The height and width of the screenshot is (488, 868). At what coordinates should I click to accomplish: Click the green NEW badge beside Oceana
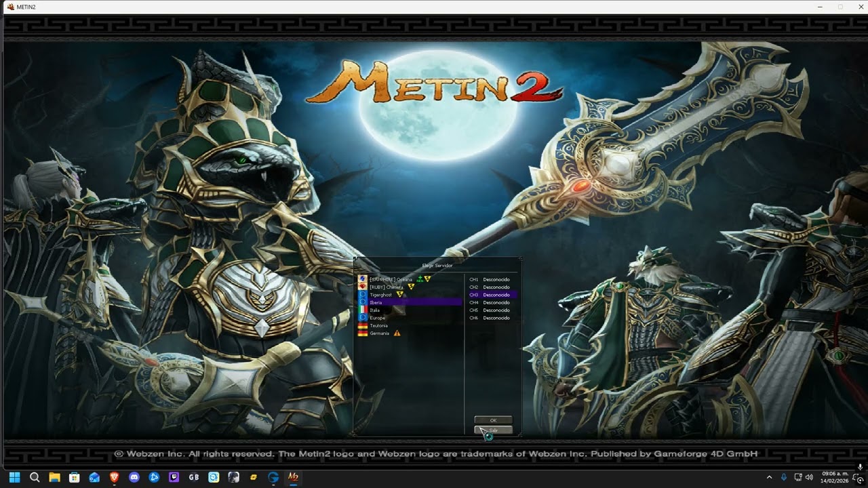[x=420, y=279]
